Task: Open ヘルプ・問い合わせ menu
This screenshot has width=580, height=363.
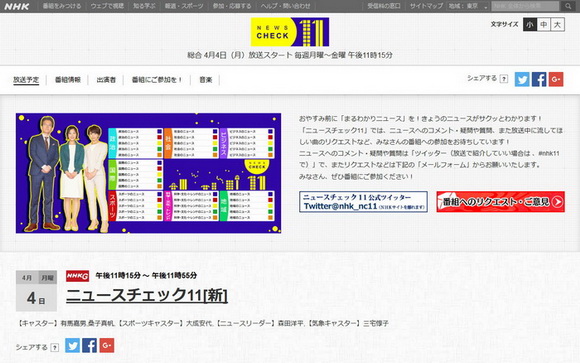Action: (x=286, y=6)
